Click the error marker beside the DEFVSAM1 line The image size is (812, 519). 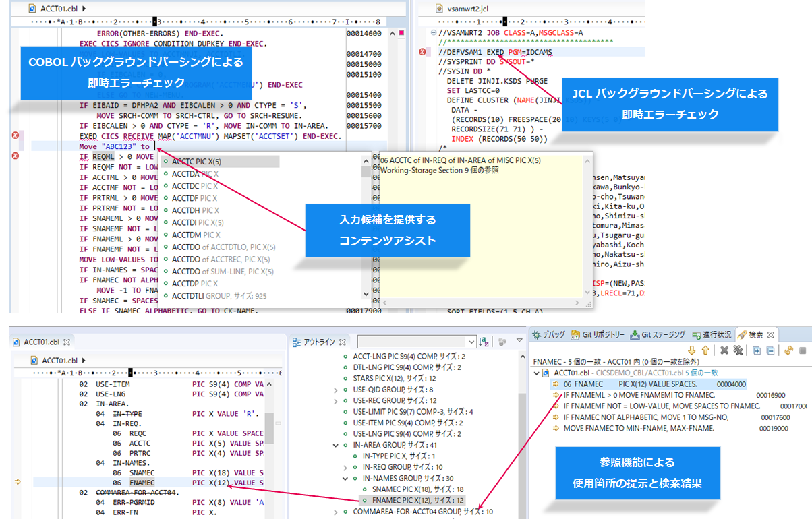point(423,52)
